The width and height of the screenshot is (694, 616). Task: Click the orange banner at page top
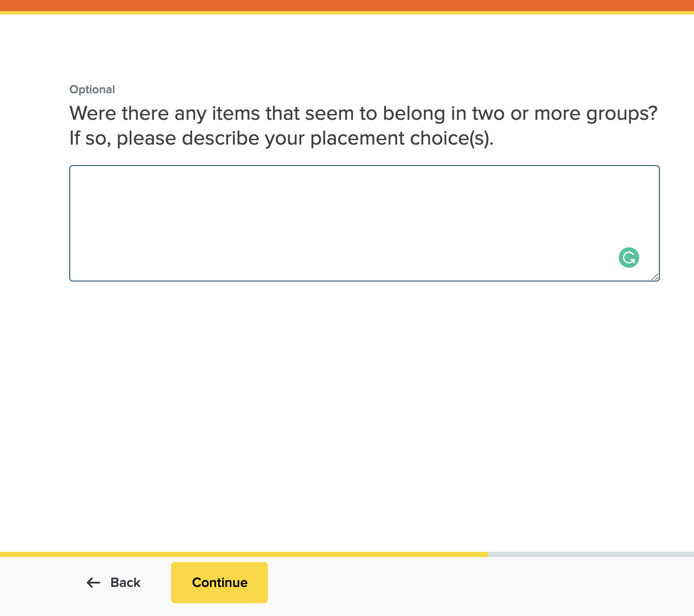(347, 5)
